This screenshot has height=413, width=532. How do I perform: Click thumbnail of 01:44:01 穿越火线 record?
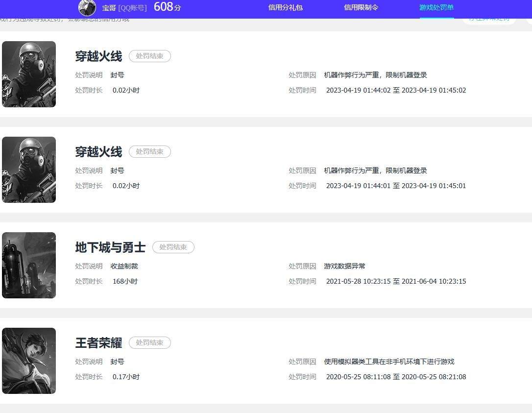tap(29, 170)
